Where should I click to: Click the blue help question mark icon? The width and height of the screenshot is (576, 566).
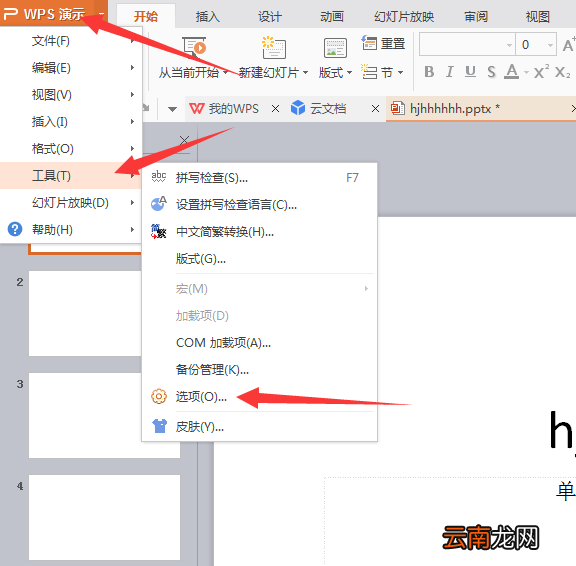[x=15, y=230]
